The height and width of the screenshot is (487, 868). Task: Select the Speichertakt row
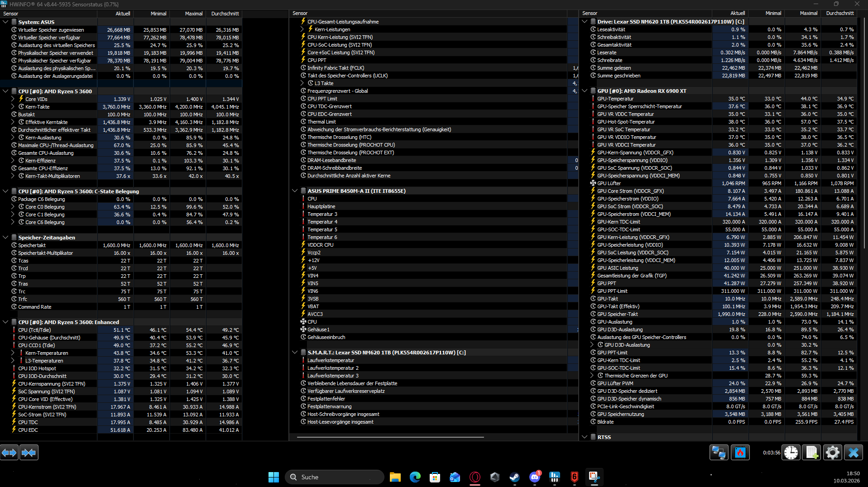pyautogui.click(x=121, y=245)
